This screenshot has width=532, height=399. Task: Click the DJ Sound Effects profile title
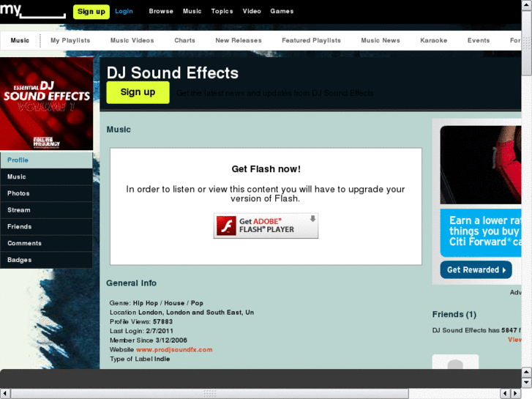coord(173,72)
